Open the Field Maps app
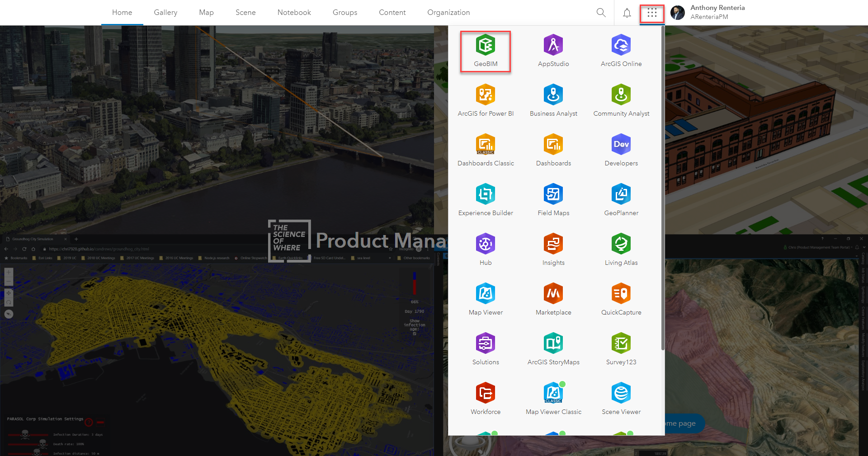868x456 pixels. 553,199
